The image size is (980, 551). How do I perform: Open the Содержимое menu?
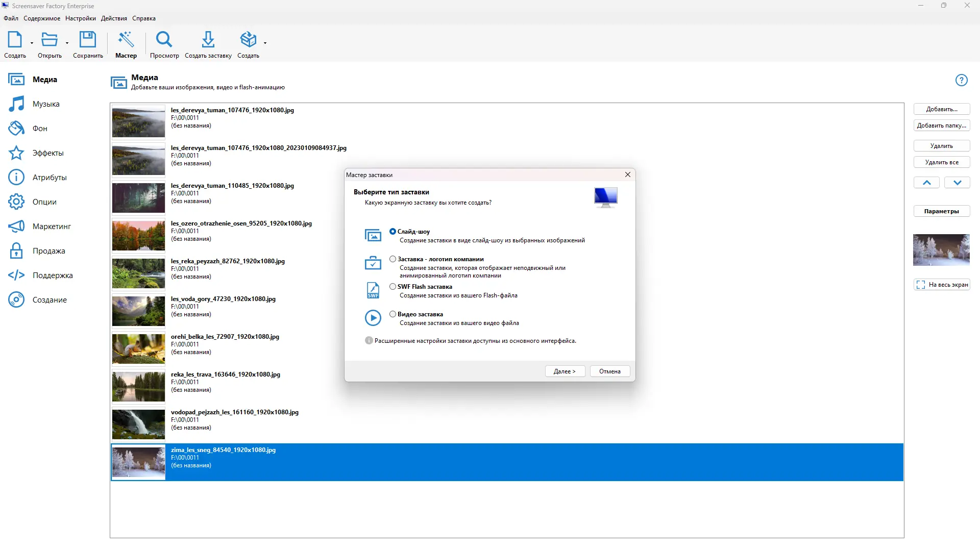coord(41,18)
